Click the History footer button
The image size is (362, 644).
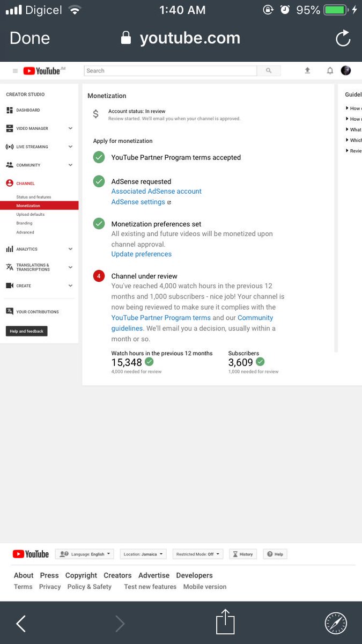pos(243,554)
